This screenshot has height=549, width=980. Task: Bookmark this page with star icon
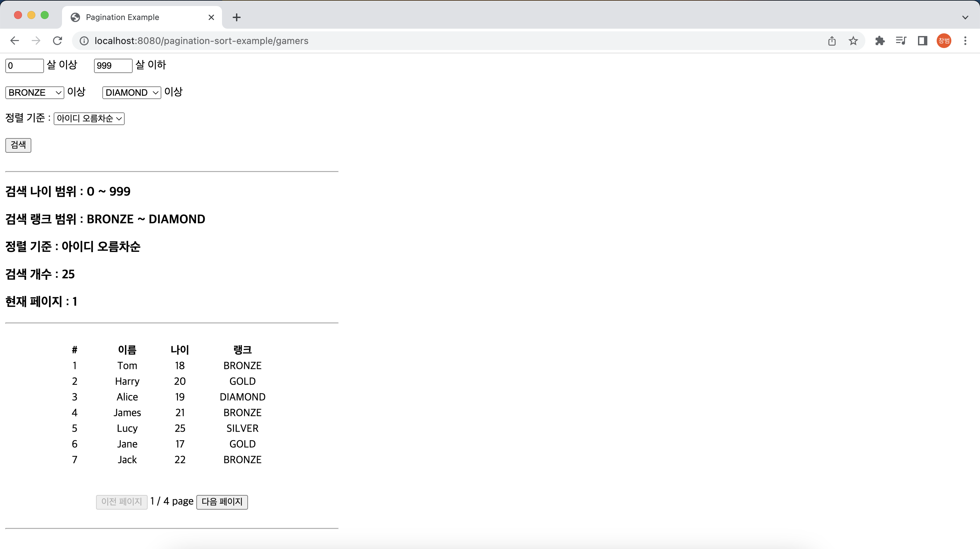(x=853, y=41)
